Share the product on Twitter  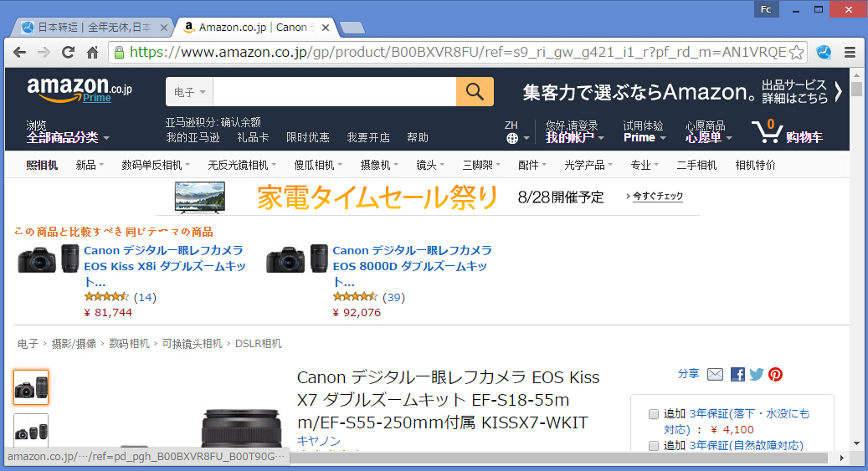coord(756,375)
